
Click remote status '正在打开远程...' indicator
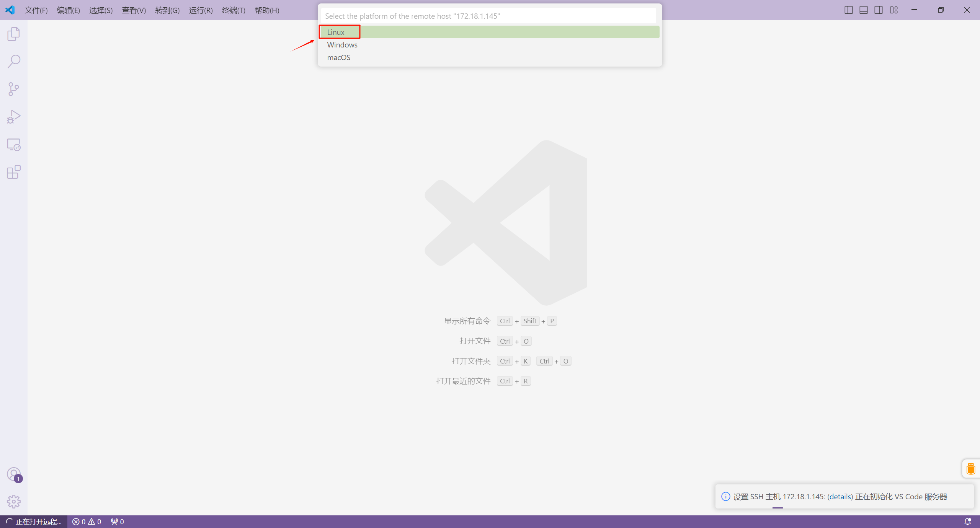pyautogui.click(x=34, y=521)
